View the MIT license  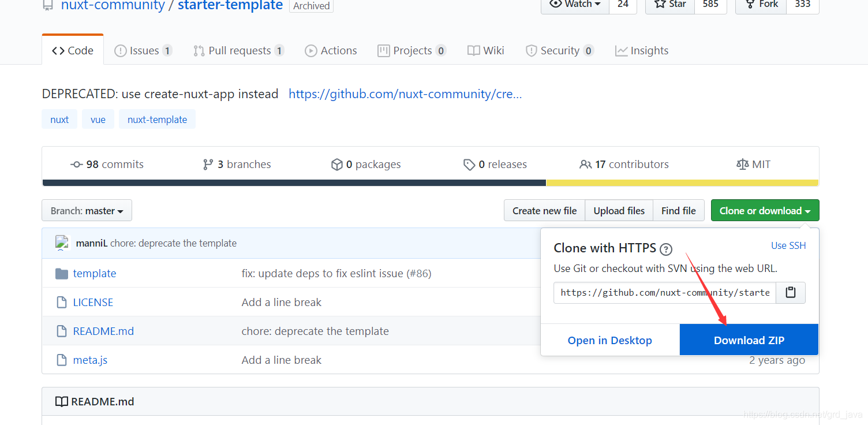pyautogui.click(x=753, y=165)
